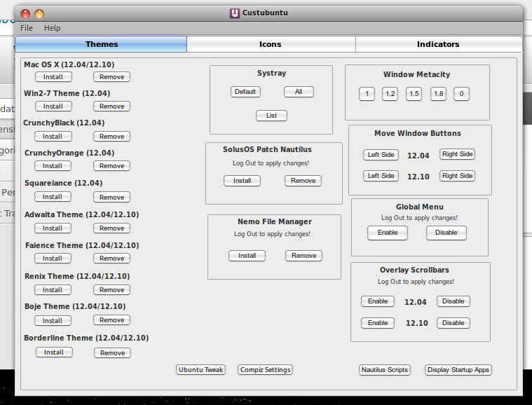This screenshot has height=405, width=532.
Task: Open the Help menu
Action: pos(53,28)
